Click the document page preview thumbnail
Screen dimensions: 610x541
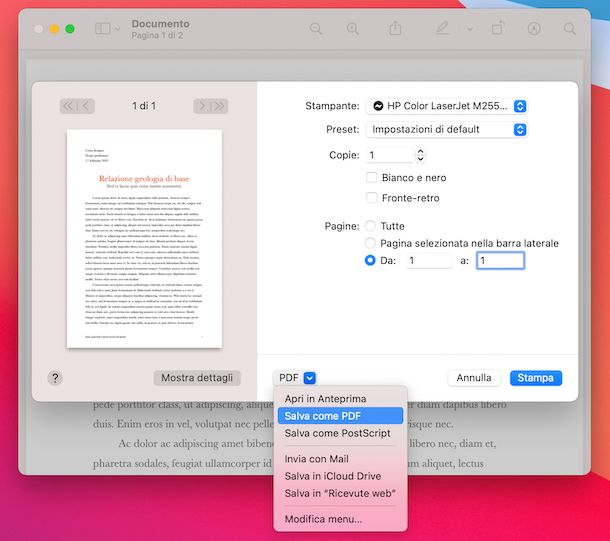pos(144,238)
